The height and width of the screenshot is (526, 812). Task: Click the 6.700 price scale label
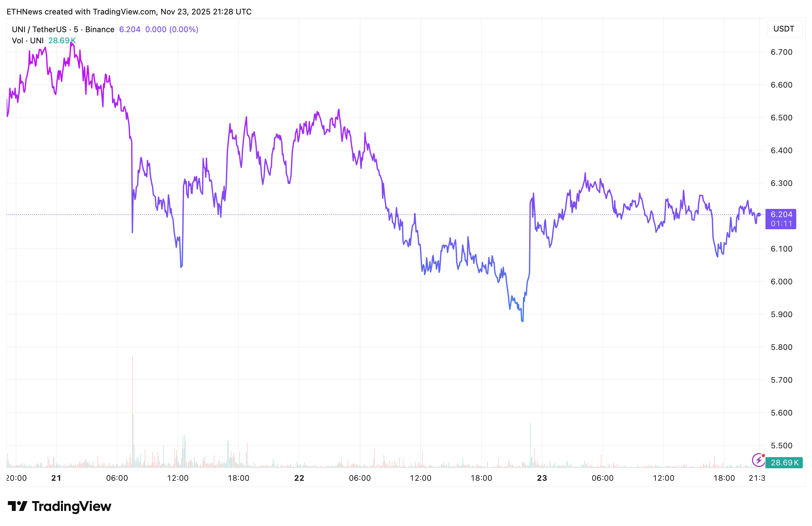click(x=781, y=52)
